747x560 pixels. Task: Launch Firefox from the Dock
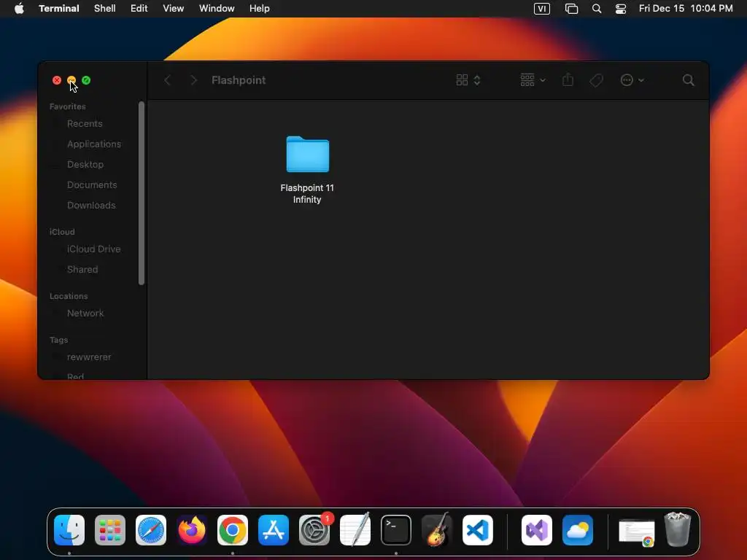[x=192, y=530]
